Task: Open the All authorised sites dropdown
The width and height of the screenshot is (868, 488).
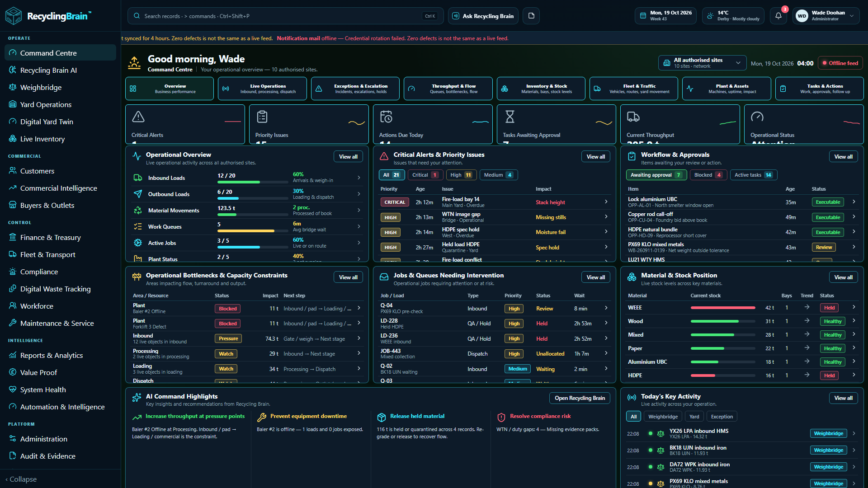Action: click(702, 63)
